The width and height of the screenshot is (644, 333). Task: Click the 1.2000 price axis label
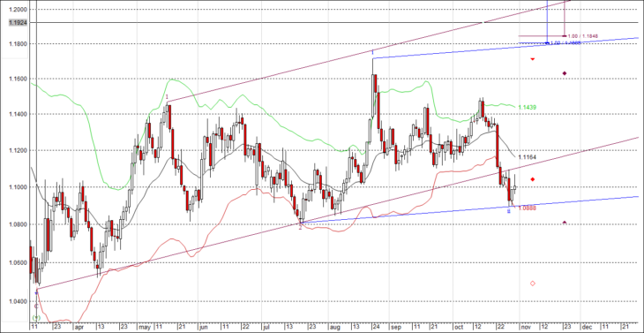pos(18,10)
